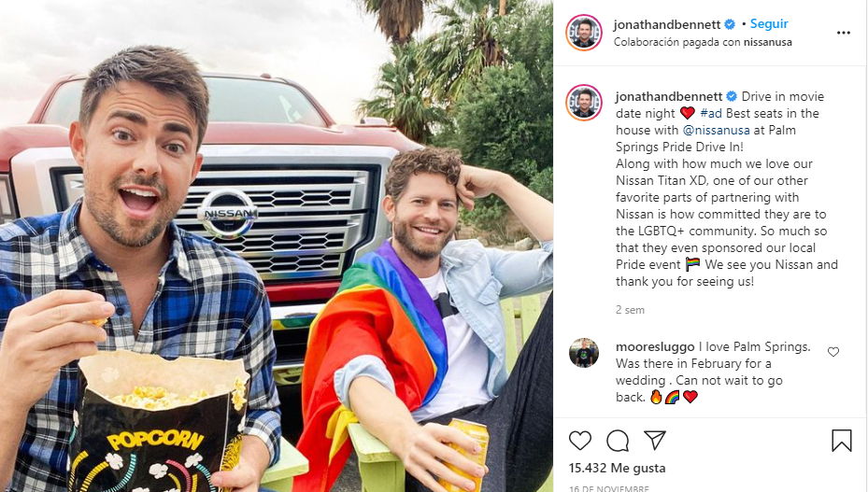The height and width of the screenshot is (492, 868).
Task: Open jonathandbennett username in header
Action: pos(666,24)
